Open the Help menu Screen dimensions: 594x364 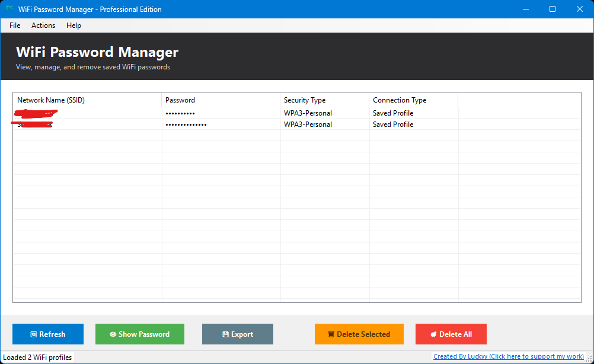tap(74, 25)
